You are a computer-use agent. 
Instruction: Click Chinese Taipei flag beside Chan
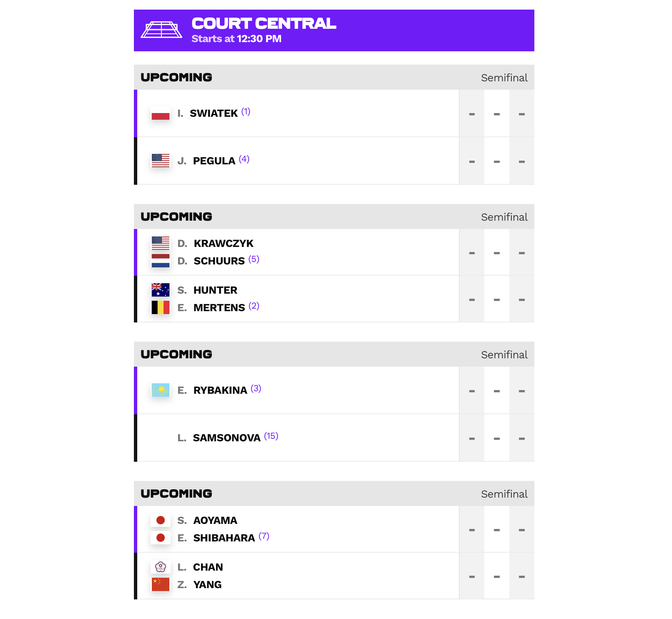pos(161,567)
